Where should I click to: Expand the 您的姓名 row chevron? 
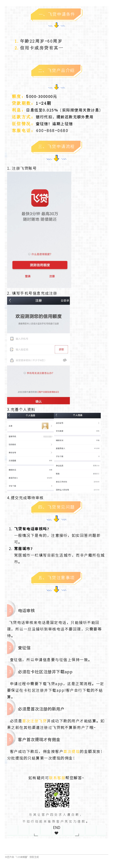(51, 444)
